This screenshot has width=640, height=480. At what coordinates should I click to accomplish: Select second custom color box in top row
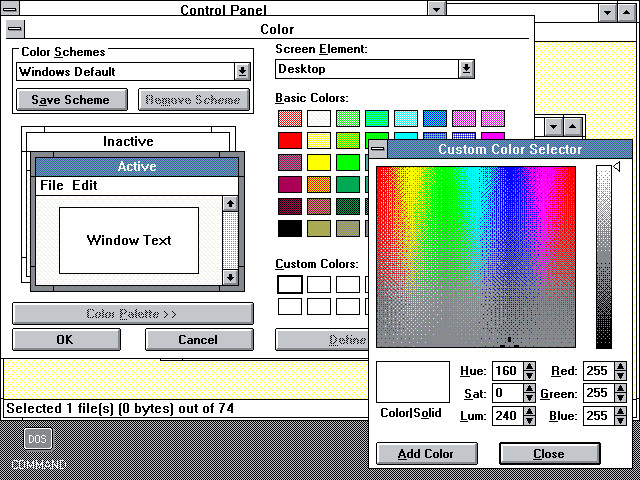[x=319, y=284]
